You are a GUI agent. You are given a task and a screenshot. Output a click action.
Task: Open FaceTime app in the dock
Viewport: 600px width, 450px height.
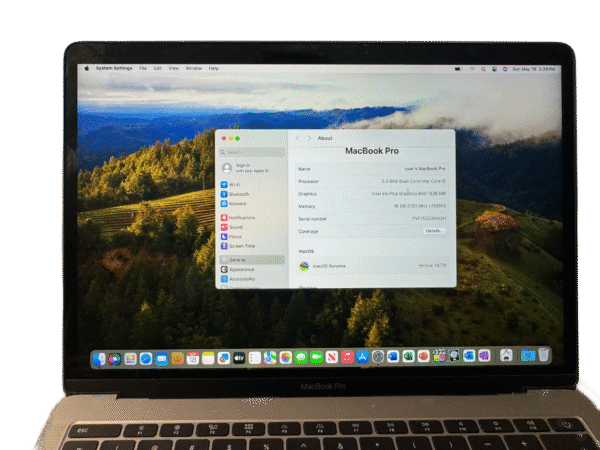[316, 358]
